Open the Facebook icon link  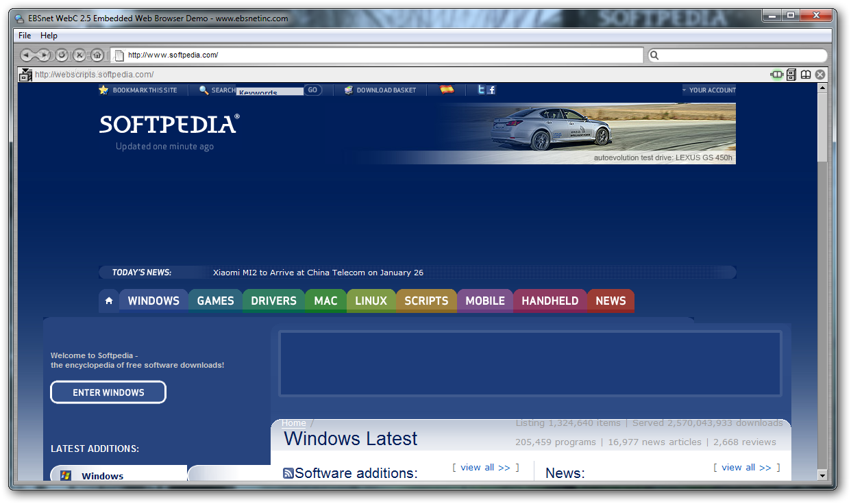tap(491, 90)
